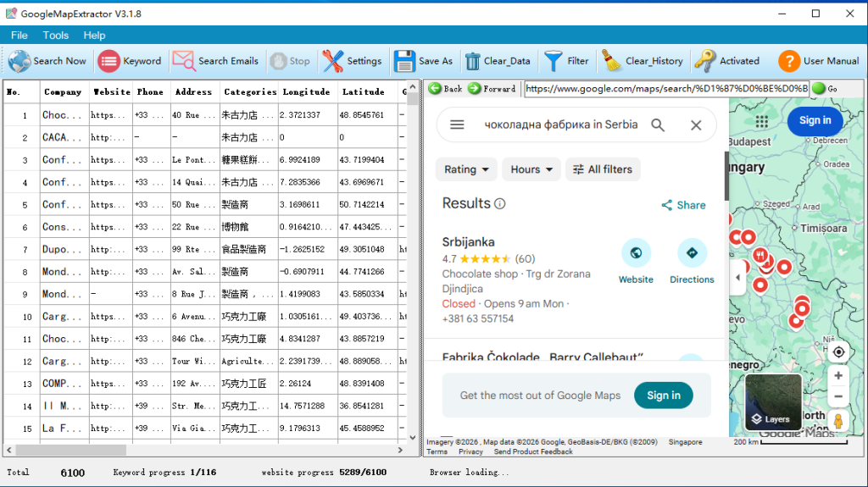This screenshot has width=868, height=487.
Task: Open the Filter funnel tool
Action: (x=554, y=61)
